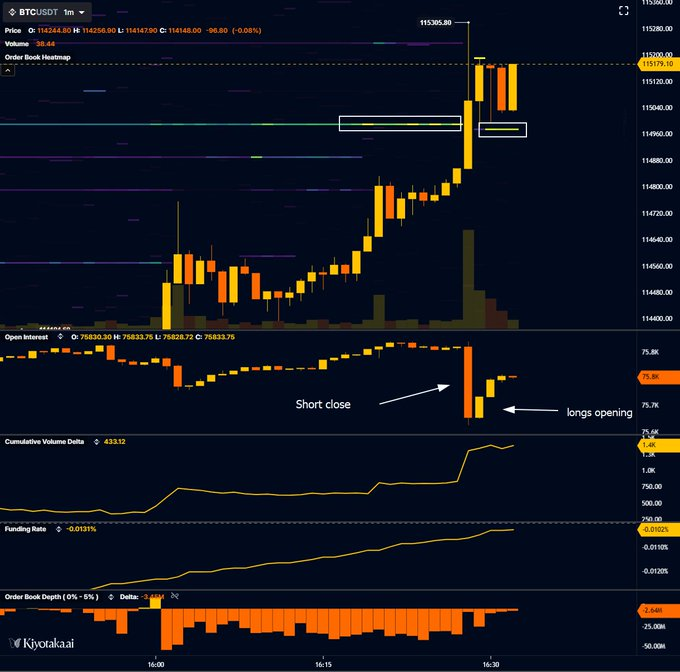The width and height of the screenshot is (680, 672).
Task: Click the Funding Rate label
Action: tap(26, 528)
